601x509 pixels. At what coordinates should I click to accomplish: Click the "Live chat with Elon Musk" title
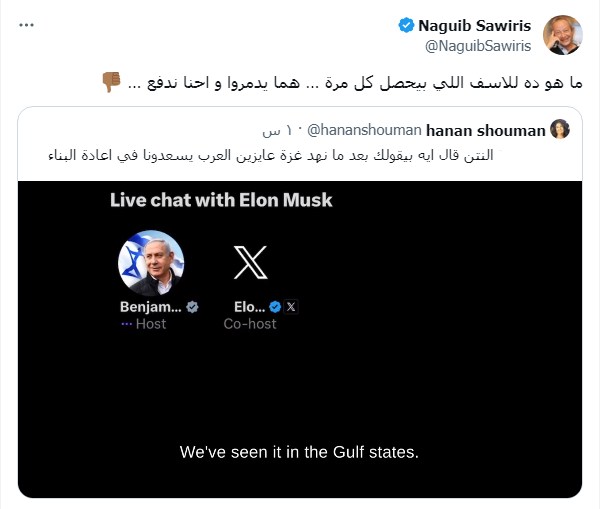[221, 200]
